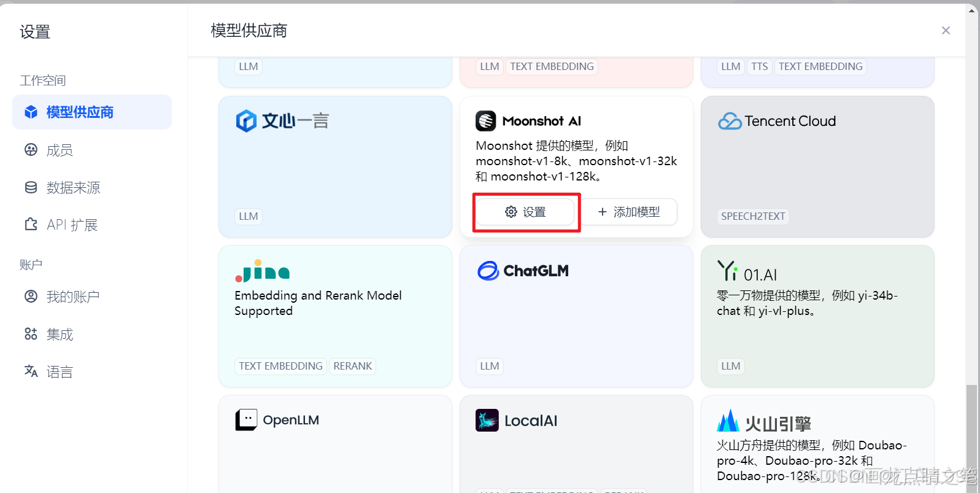Click the Moonshot AI logo icon
The image size is (980, 493).
pyautogui.click(x=485, y=121)
